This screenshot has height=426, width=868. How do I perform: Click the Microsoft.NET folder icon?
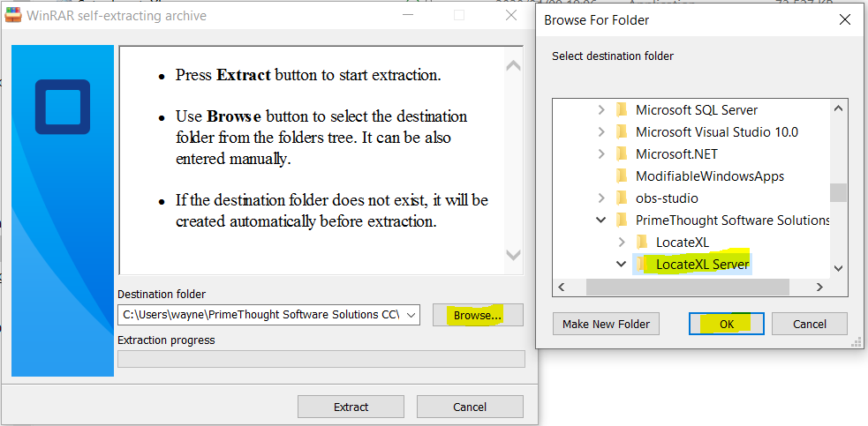pos(622,153)
